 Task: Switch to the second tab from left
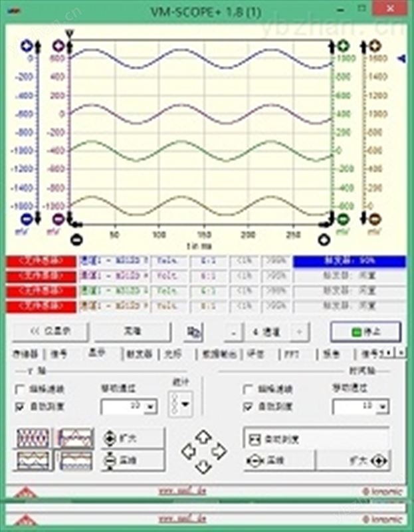[x=59, y=354]
